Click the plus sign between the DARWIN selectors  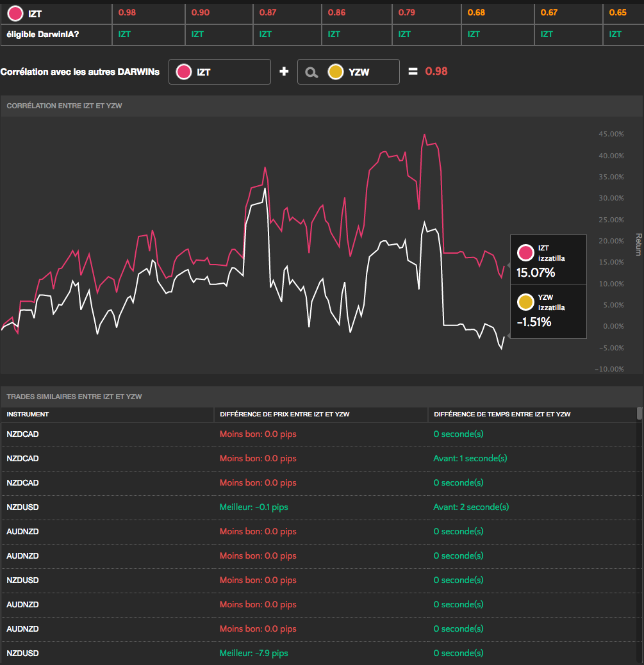284,72
